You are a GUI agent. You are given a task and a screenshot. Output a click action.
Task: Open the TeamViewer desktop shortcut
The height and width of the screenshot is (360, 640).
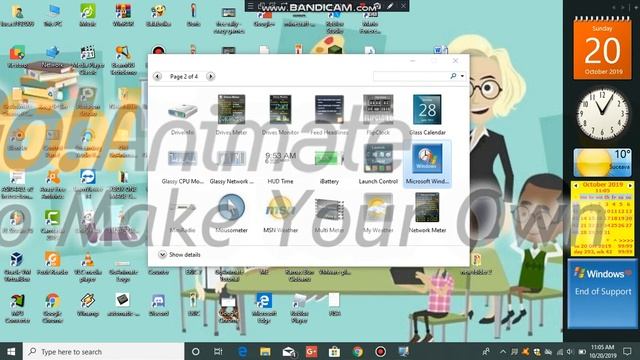point(88,184)
